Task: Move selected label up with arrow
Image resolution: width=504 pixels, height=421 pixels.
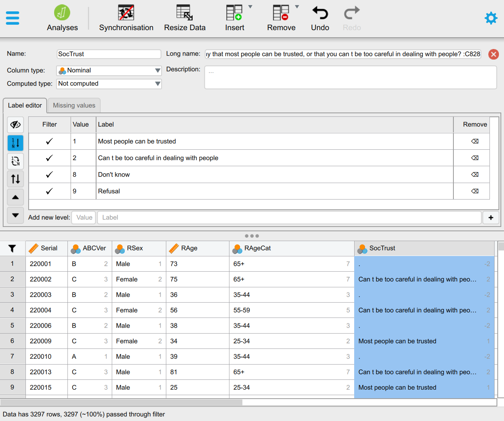Action: [15, 197]
